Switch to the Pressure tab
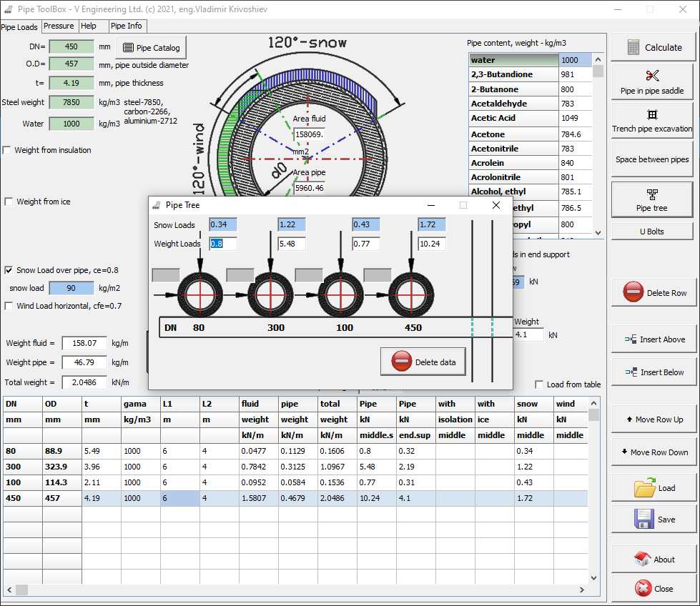 pyautogui.click(x=59, y=26)
